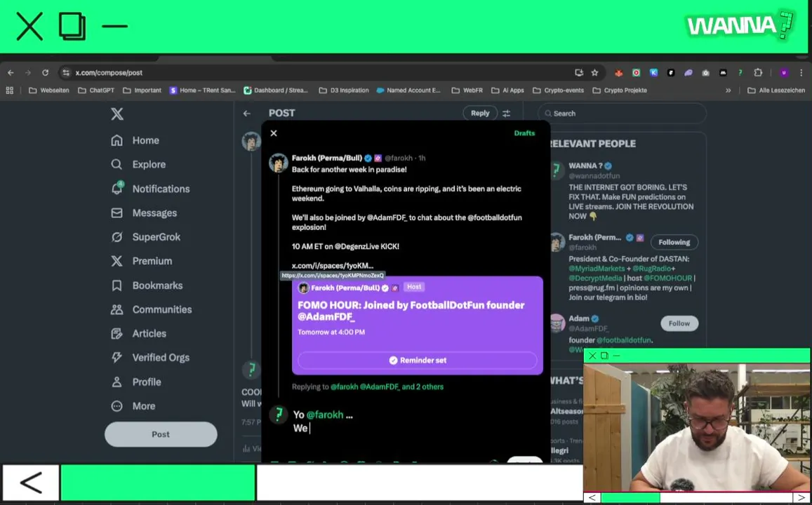Click the Search input field
The image size is (812, 505).
(x=622, y=114)
